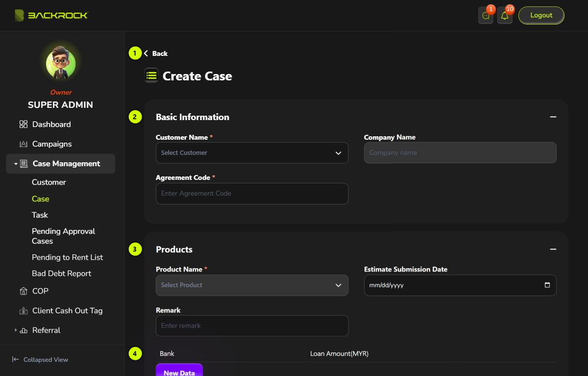Open Campaigns in the sidebar
Image resolution: width=588 pixels, height=376 pixels.
52,144
